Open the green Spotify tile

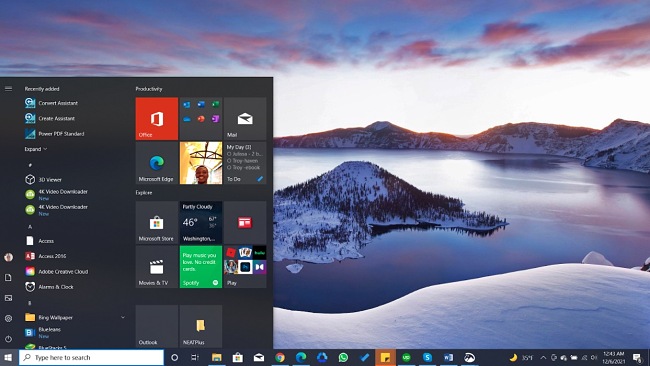[201, 267]
